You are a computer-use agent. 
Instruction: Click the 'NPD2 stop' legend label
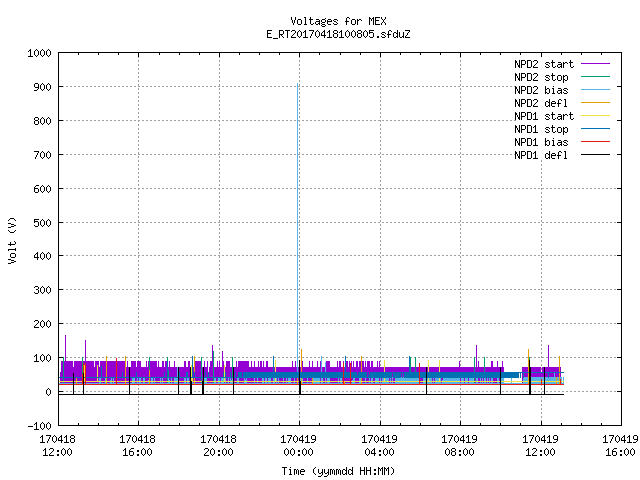tap(541, 77)
